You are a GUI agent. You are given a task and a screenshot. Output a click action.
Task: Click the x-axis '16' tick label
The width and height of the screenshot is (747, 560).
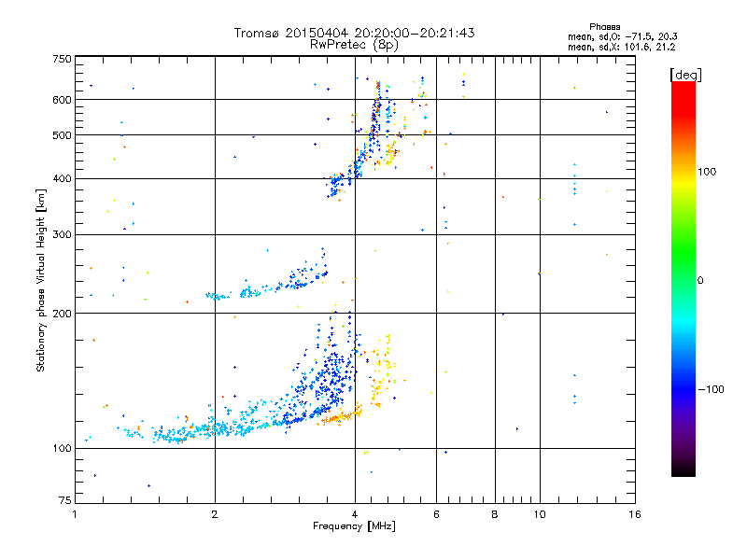[x=635, y=514]
